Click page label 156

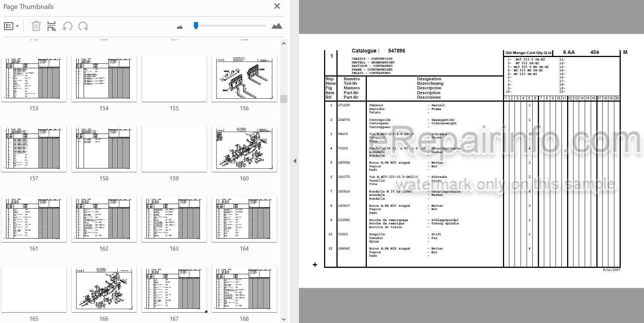coord(244,108)
